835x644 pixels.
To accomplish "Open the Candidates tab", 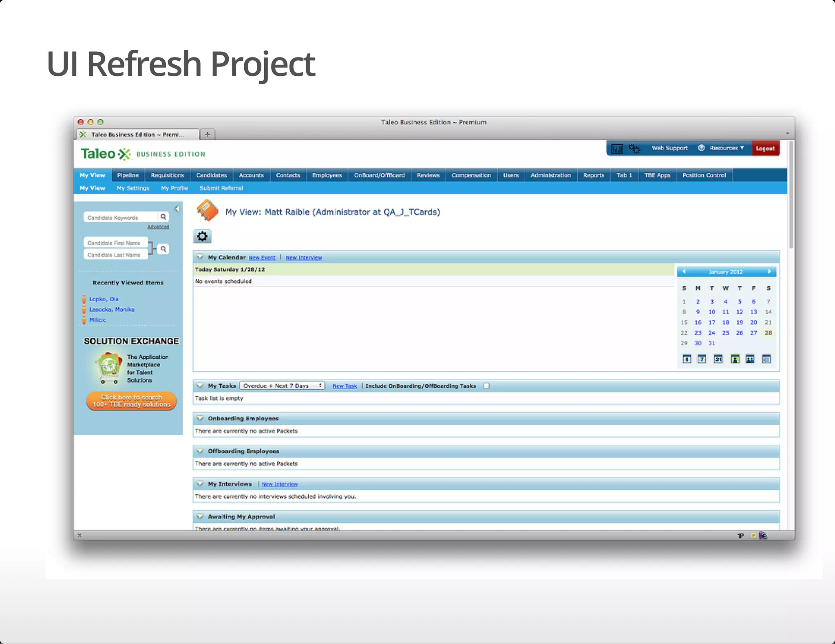I will (x=212, y=175).
